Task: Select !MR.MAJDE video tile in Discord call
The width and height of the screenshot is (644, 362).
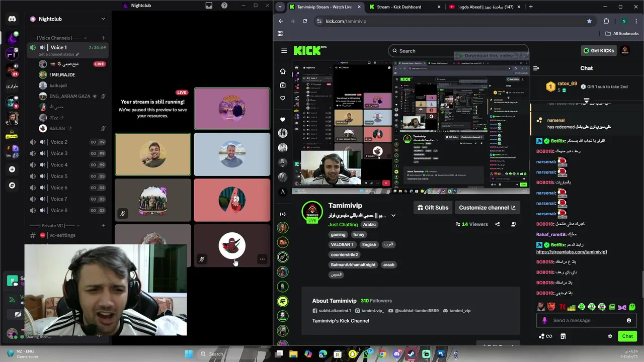Action: [153, 154]
